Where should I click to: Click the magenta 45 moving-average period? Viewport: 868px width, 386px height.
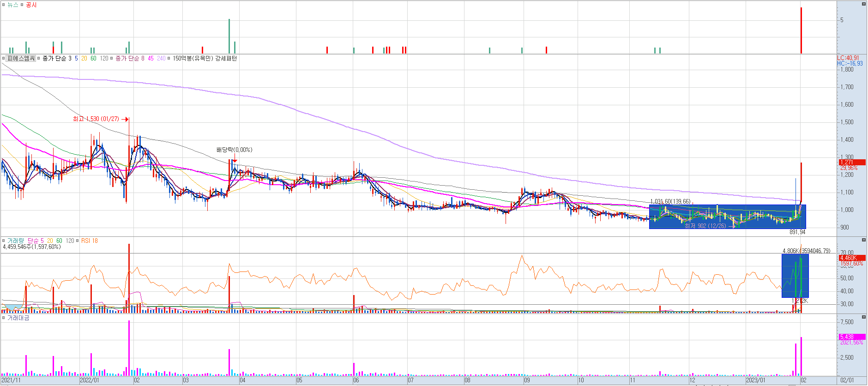point(151,58)
